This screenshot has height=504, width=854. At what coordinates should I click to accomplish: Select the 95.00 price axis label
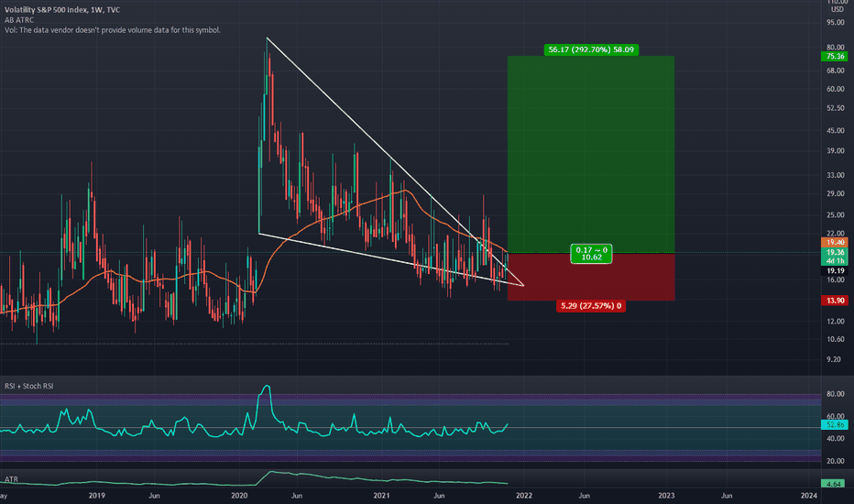coord(836,22)
